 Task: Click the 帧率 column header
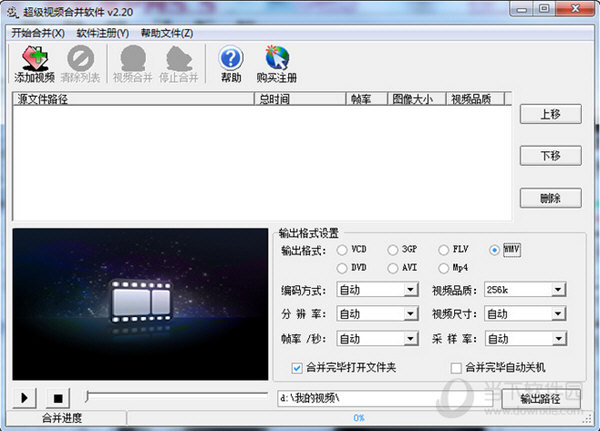pyautogui.click(x=367, y=99)
